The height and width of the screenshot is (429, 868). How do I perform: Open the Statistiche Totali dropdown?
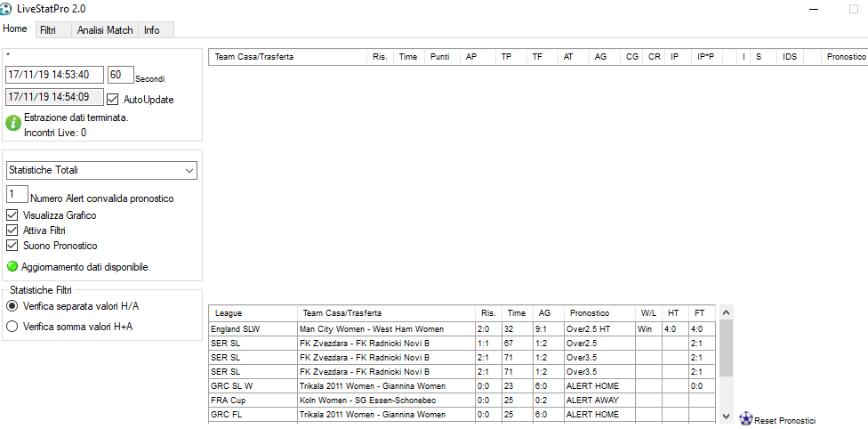click(101, 170)
